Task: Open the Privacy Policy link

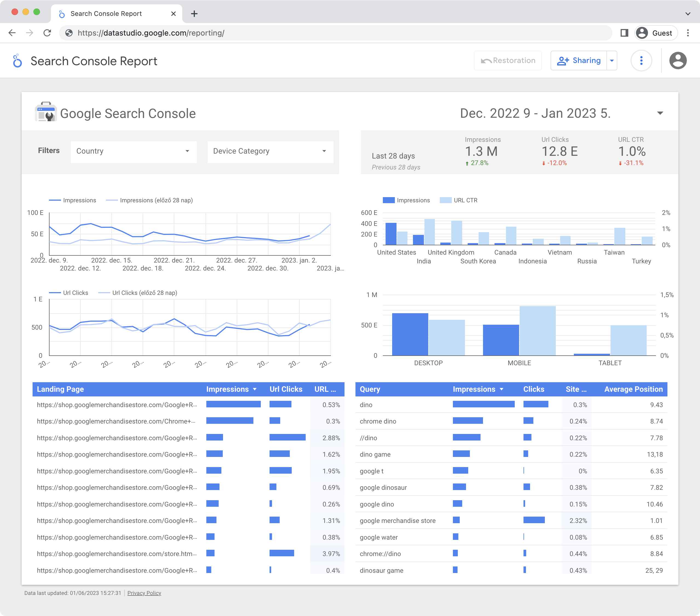Action: point(144,593)
